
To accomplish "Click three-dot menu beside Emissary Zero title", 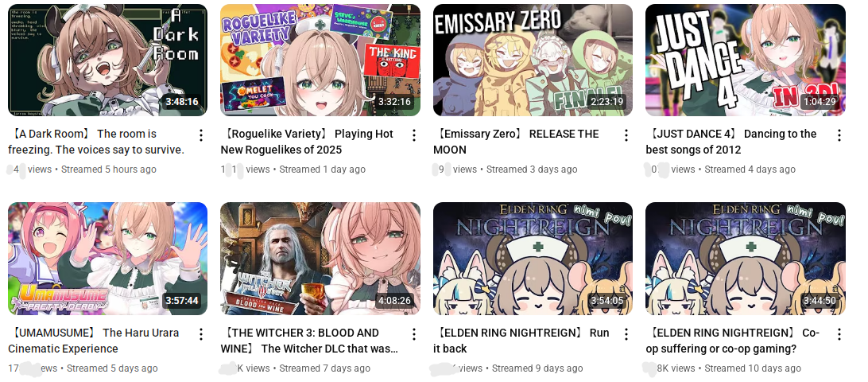I will click(626, 135).
